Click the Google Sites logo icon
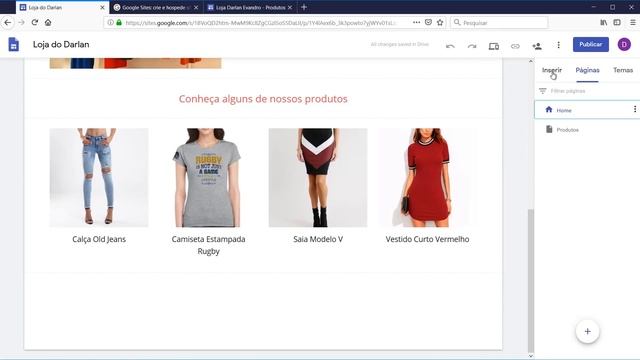 (x=13, y=44)
